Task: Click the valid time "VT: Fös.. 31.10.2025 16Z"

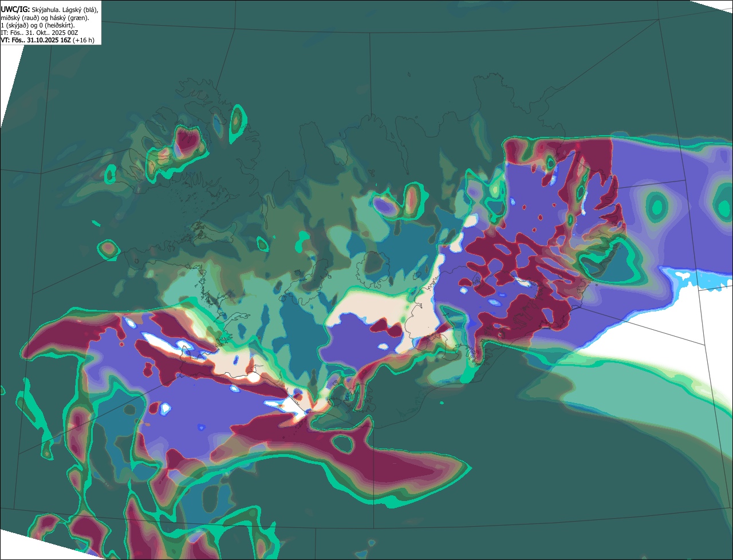Action: click(36, 40)
